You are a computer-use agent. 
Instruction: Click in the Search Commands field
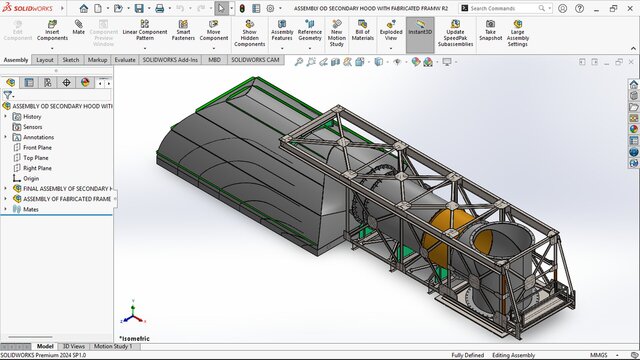[505, 8]
